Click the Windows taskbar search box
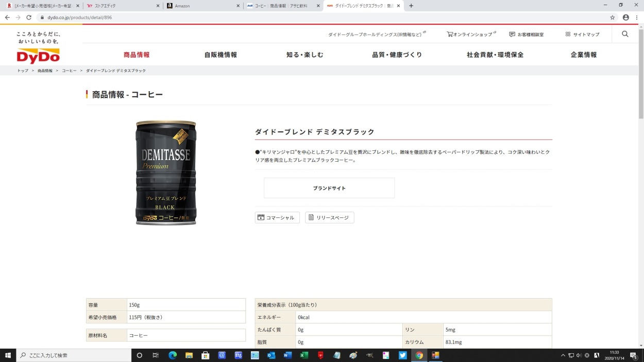The width and height of the screenshot is (644, 362). click(73, 355)
